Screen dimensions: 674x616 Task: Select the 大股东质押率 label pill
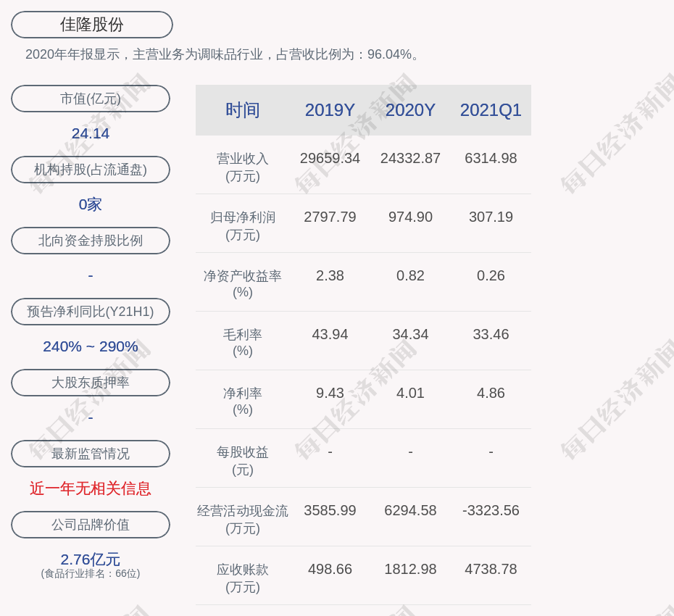point(91,383)
